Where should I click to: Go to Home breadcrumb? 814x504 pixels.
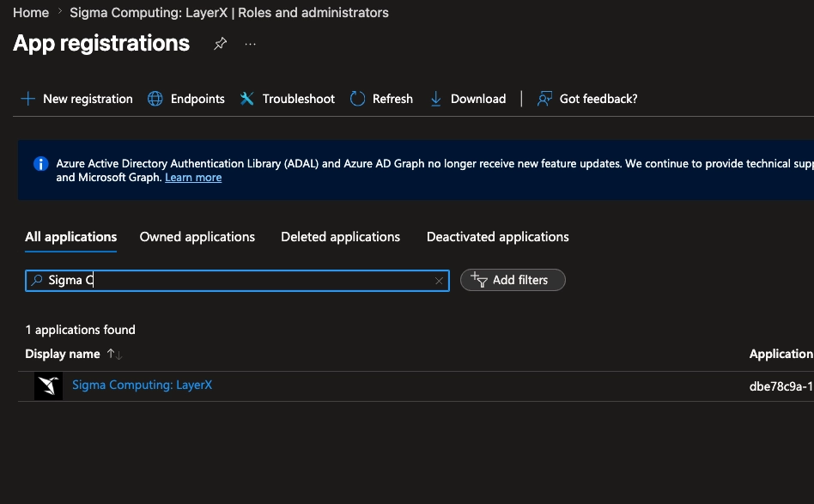point(31,13)
